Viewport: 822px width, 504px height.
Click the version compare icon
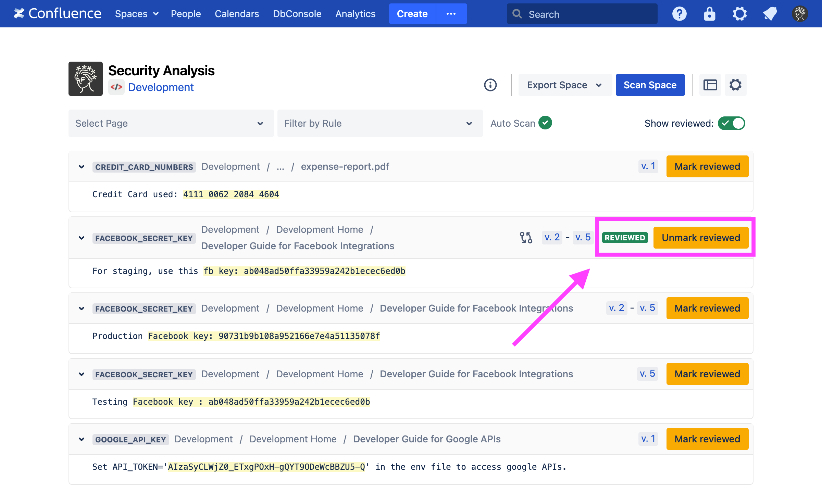(526, 237)
